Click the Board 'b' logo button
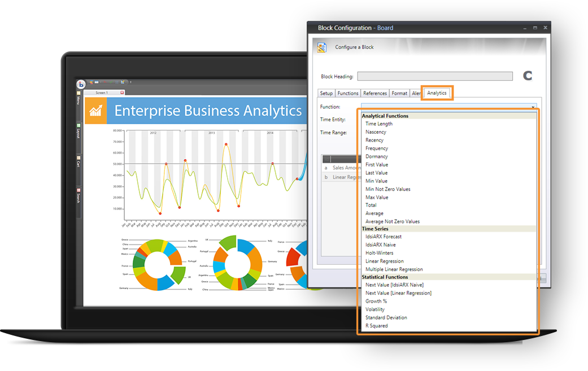Screen dimensions: 588x371 [x=81, y=84]
